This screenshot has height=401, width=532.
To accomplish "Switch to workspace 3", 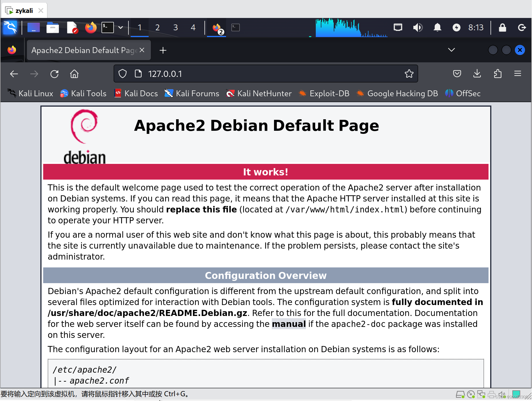I will (176, 28).
